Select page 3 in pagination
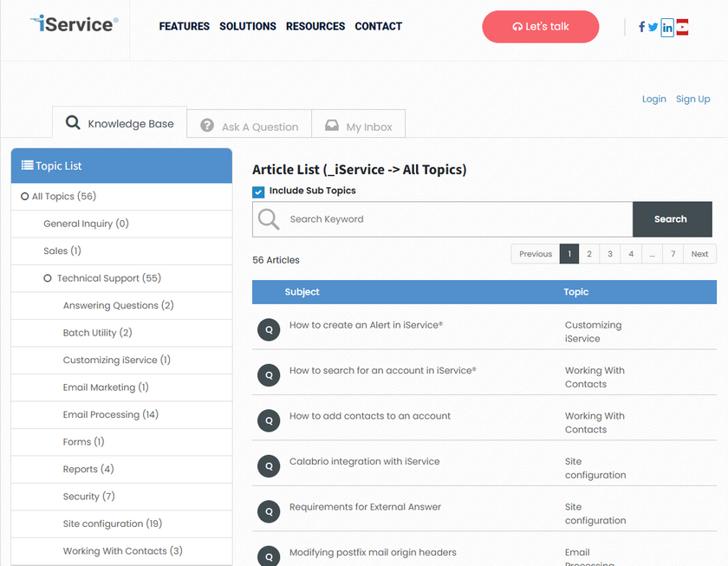Viewport: 728px width, 566px height. pyautogui.click(x=610, y=254)
